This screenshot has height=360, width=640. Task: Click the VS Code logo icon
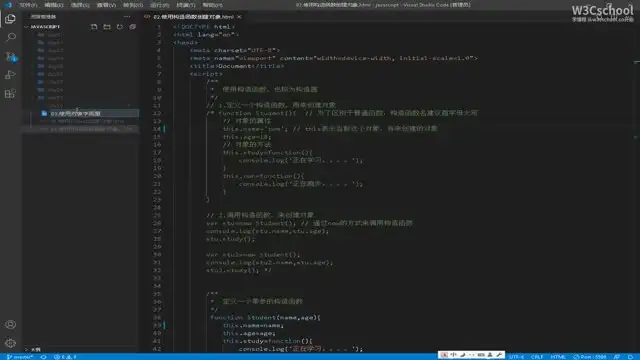[8, 5]
